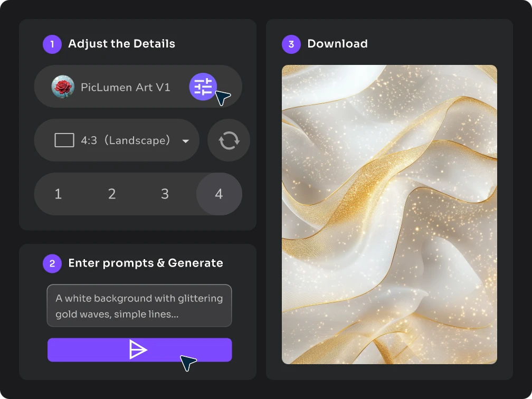Open the PicLumen Art V1 model selector
The height and width of the screenshot is (399, 532).
[126, 87]
